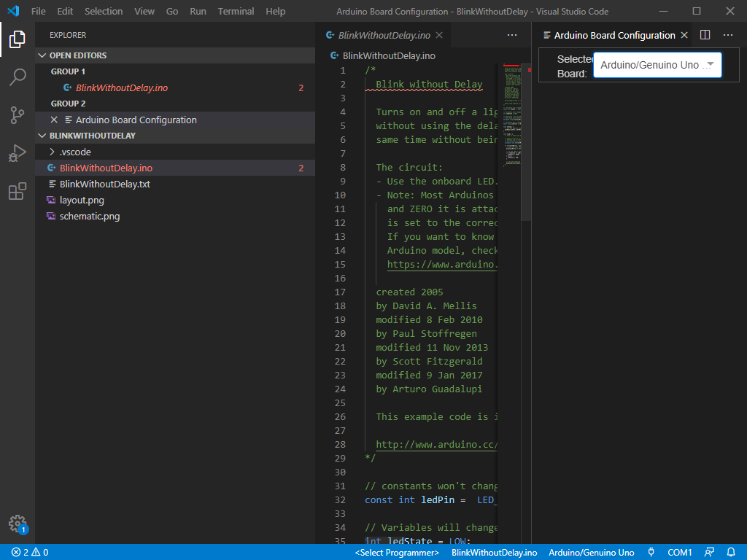Open the Selection menu
Image resolution: width=747 pixels, height=560 pixels.
coord(104,11)
